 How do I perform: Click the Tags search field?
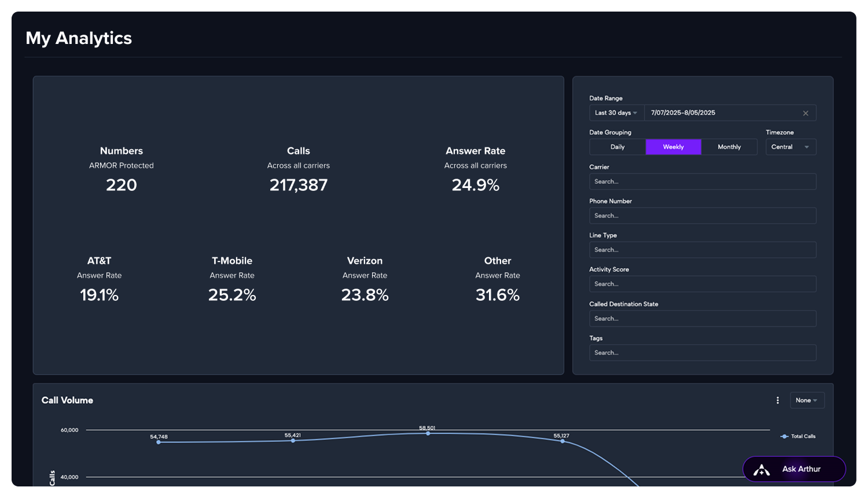(x=703, y=352)
